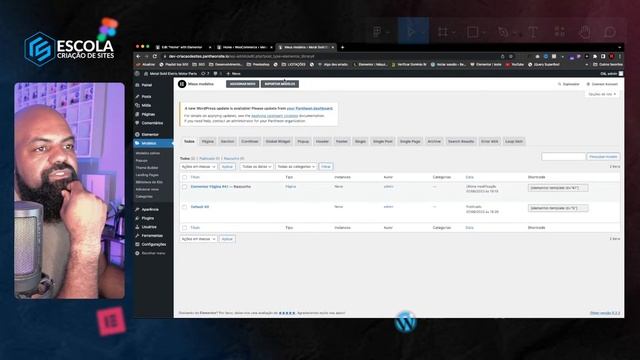
Task: Click Adicionar Novo button
Action: point(242,84)
